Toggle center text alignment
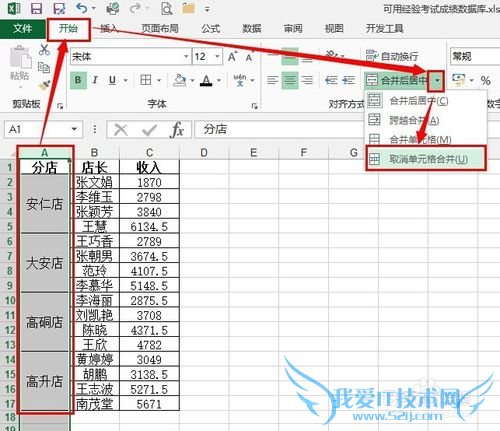The image size is (500, 431). point(290,80)
